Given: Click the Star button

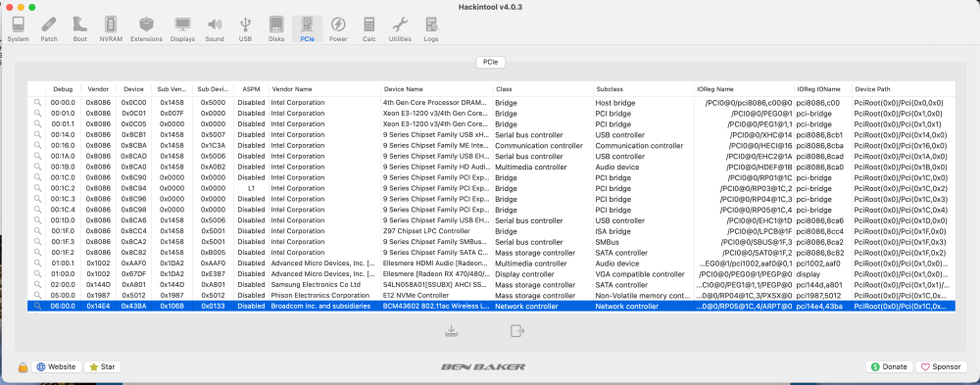Looking at the screenshot, I should 103,366.
